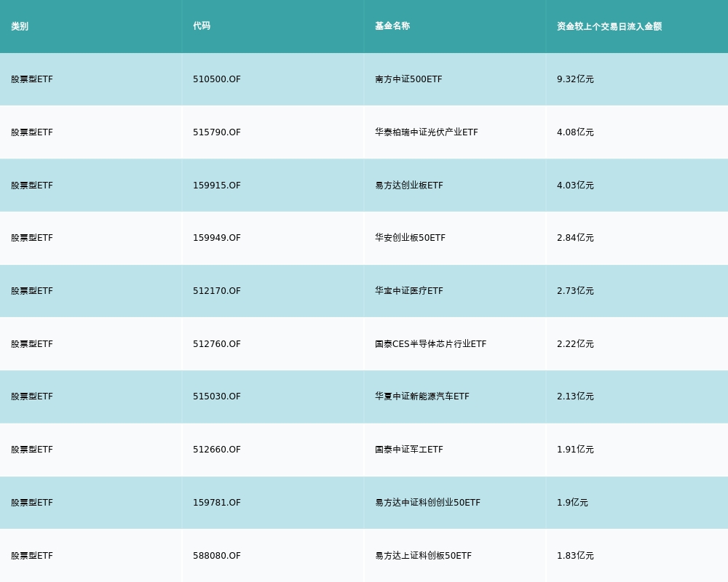Click the 易方达创业板ETF fund name
Image resolution: width=728 pixels, height=582 pixels.
409,186
